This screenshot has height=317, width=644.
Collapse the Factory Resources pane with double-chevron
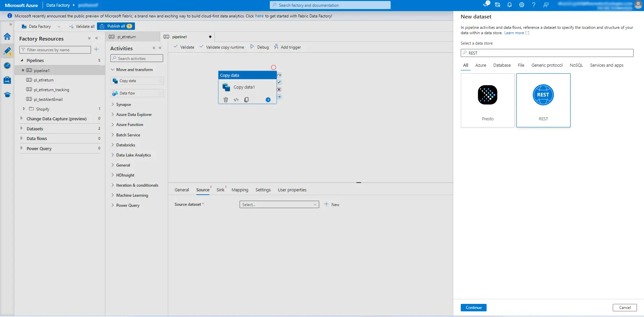pyautogui.click(x=97, y=39)
